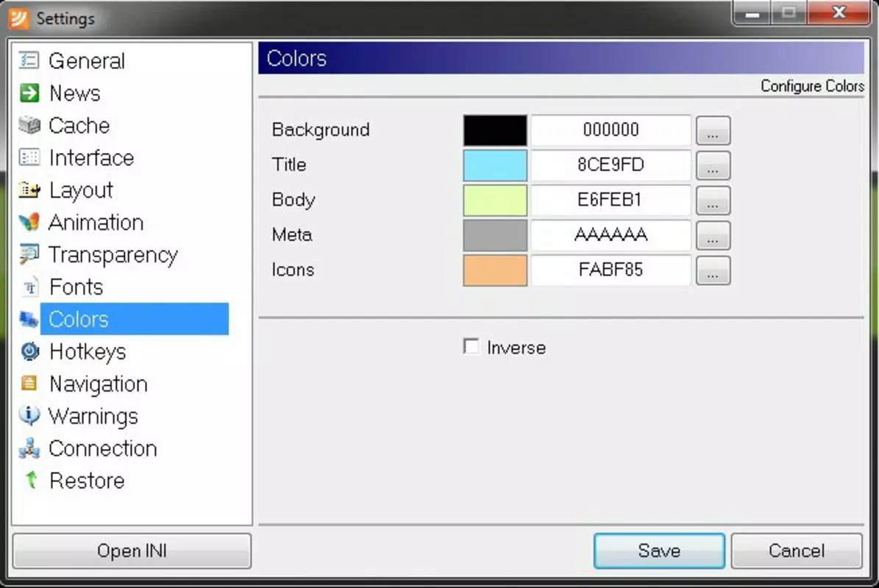
Task: Open the Cache settings page
Action: 79,126
